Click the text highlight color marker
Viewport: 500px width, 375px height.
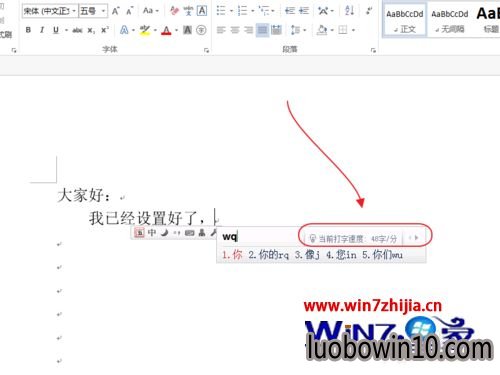[145, 30]
